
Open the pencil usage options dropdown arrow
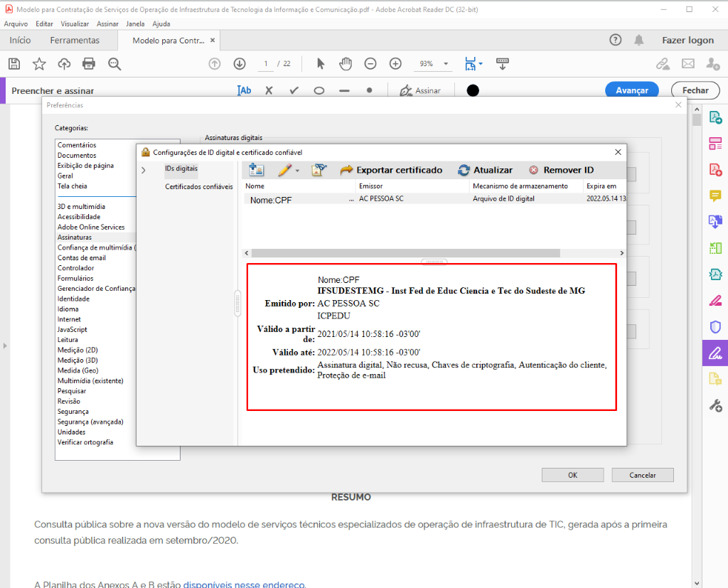[x=297, y=171]
